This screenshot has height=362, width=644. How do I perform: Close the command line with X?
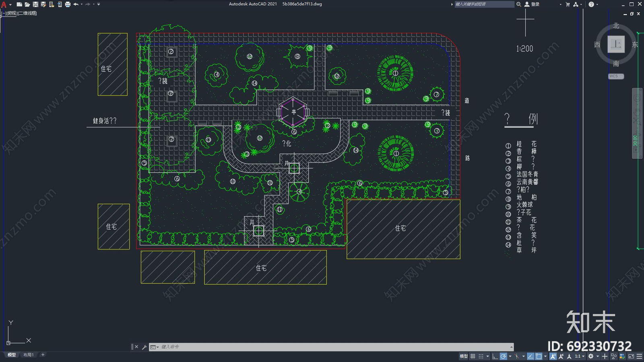[x=136, y=347]
